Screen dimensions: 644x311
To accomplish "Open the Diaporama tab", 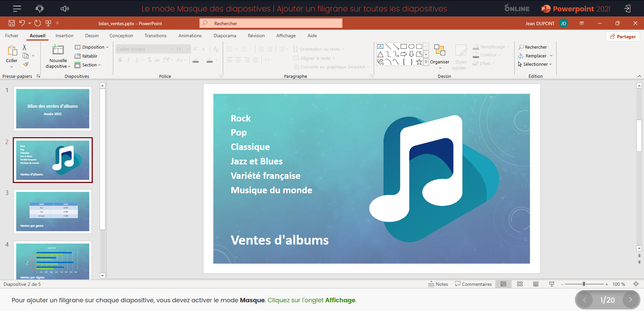I will pyautogui.click(x=225, y=36).
